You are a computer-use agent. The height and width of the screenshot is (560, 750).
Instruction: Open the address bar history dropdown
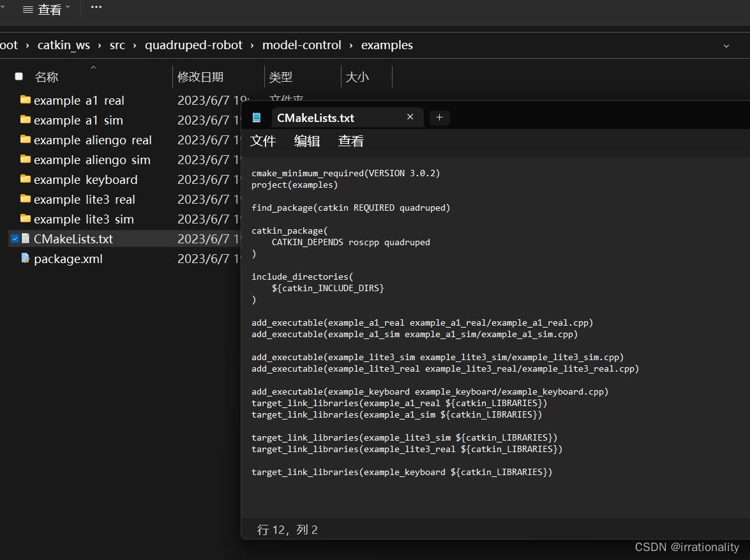726,45
